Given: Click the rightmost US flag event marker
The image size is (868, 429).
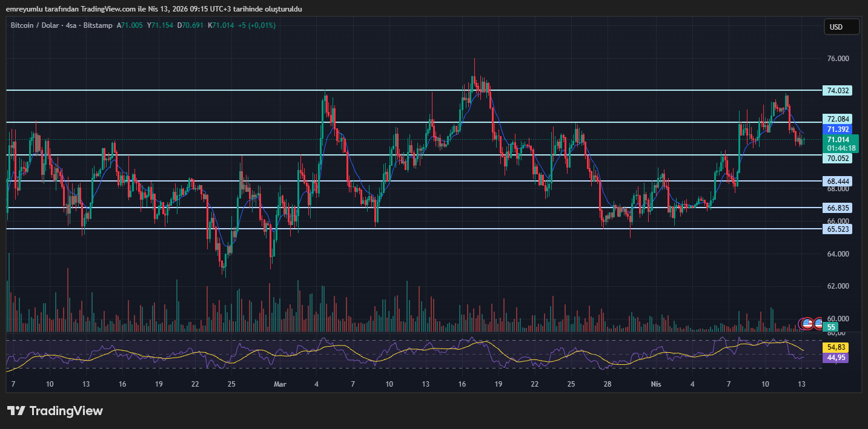Looking at the screenshot, I should coord(820,324).
